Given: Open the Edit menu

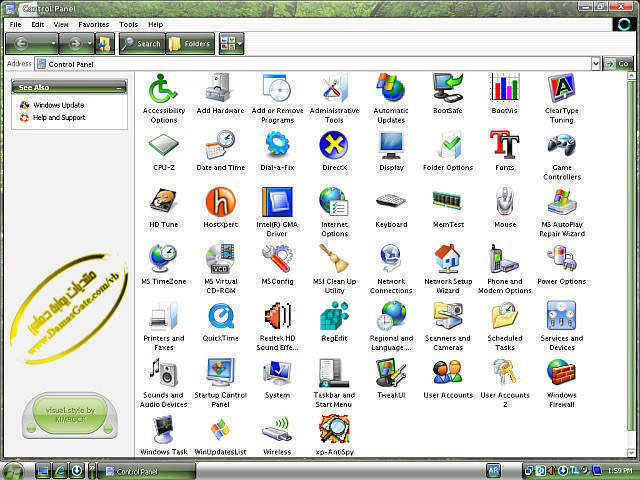Looking at the screenshot, I should [x=38, y=24].
